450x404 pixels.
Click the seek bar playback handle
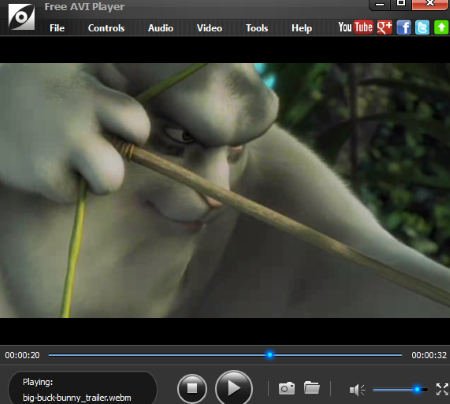270,355
